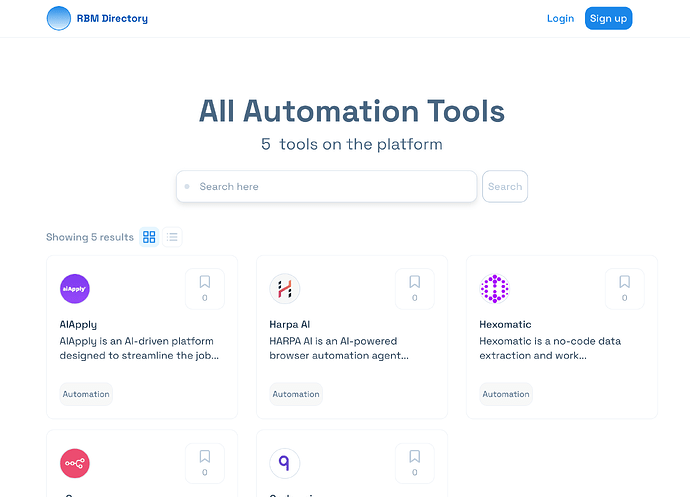This screenshot has width=690, height=497.
Task: Click the Automation tag on AIApply card
Action: (86, 394)
